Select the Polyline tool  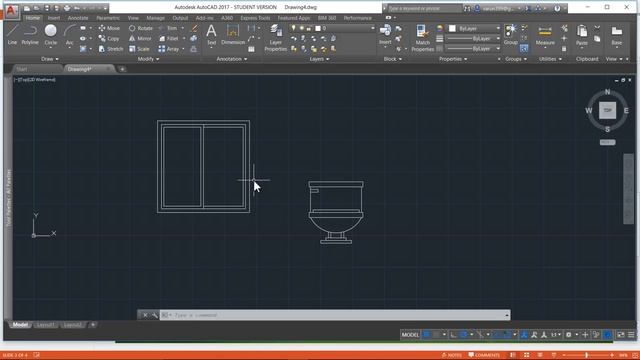click(30, 35)
